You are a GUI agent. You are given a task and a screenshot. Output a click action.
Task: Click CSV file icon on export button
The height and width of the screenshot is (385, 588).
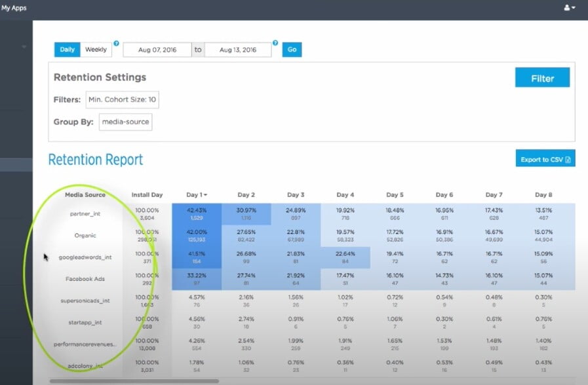pyautogui.click(x=568, y=160)
